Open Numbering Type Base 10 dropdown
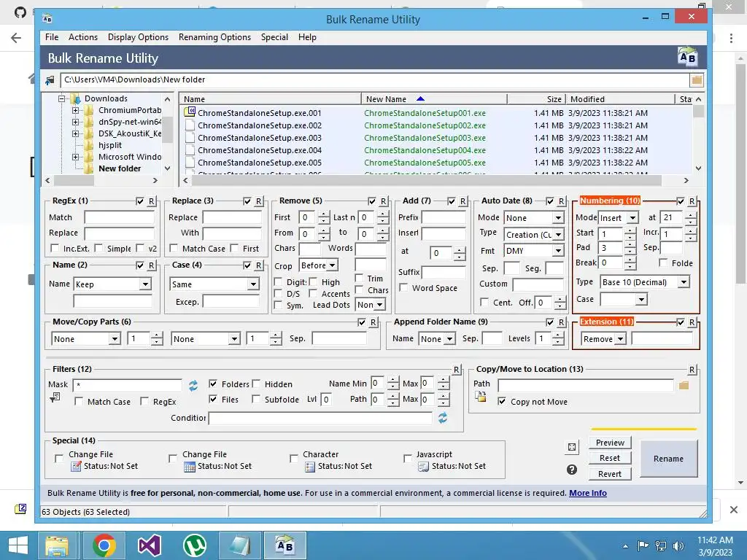Screen dimensions: 747x560 coord(645,282)
